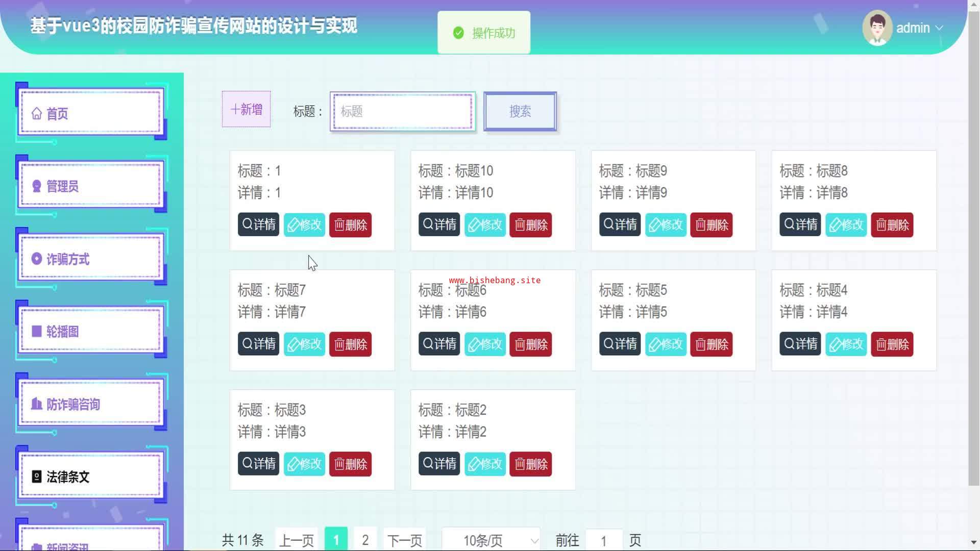
Task: Open details of 标题10 card
Action: point(439,225)
